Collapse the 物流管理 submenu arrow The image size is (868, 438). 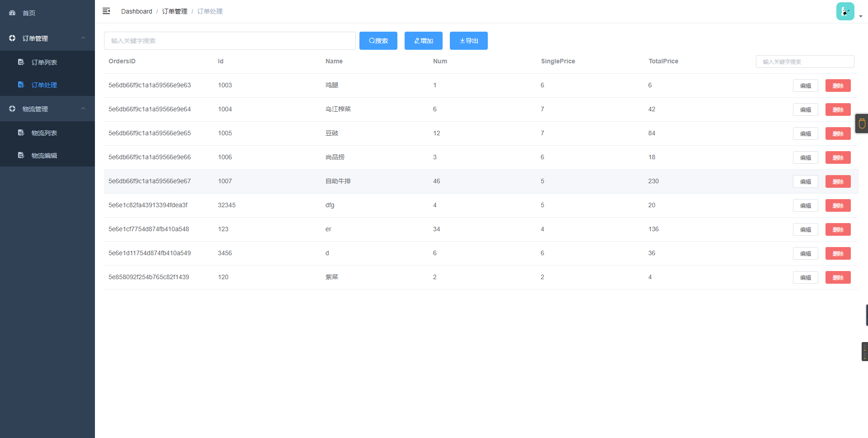tap(83, 109)
